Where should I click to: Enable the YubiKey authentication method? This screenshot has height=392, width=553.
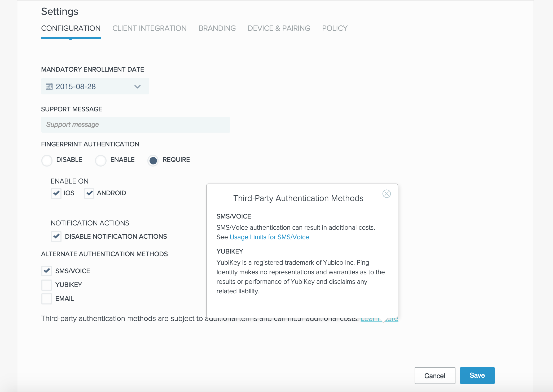pos(47,285)
